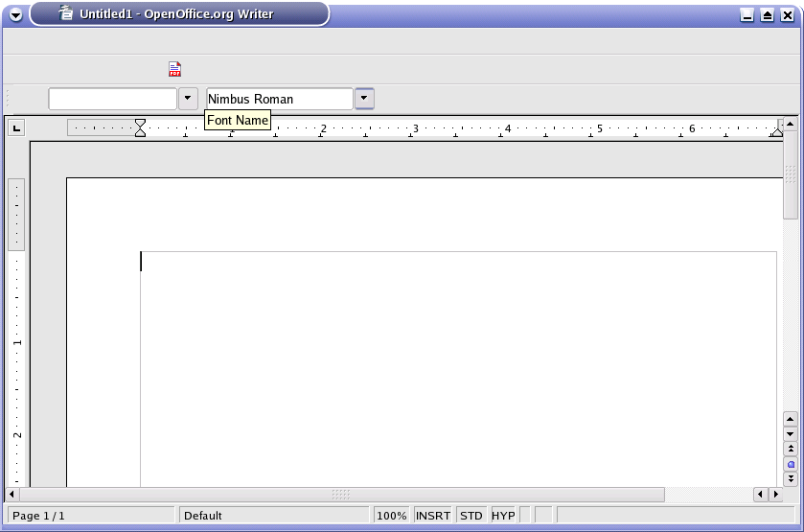The height and width of the screenshot is (532, 804).
Task: Click the OpenOffice document icon in title bar
Action: click(65, 13)
